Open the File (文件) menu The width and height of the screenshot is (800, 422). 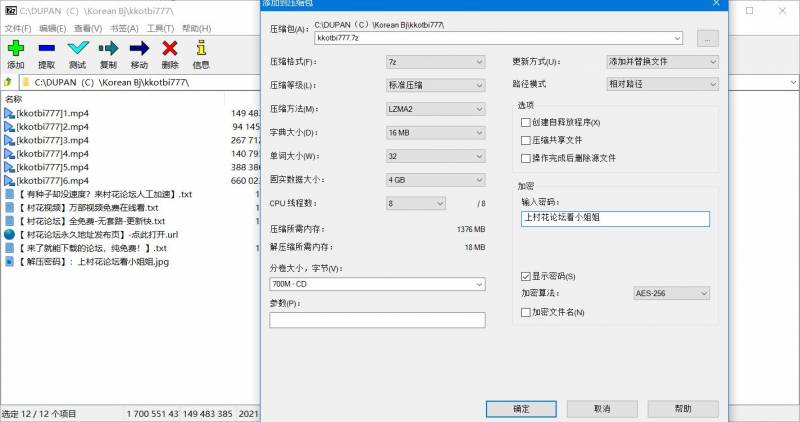tap(18, 28)
